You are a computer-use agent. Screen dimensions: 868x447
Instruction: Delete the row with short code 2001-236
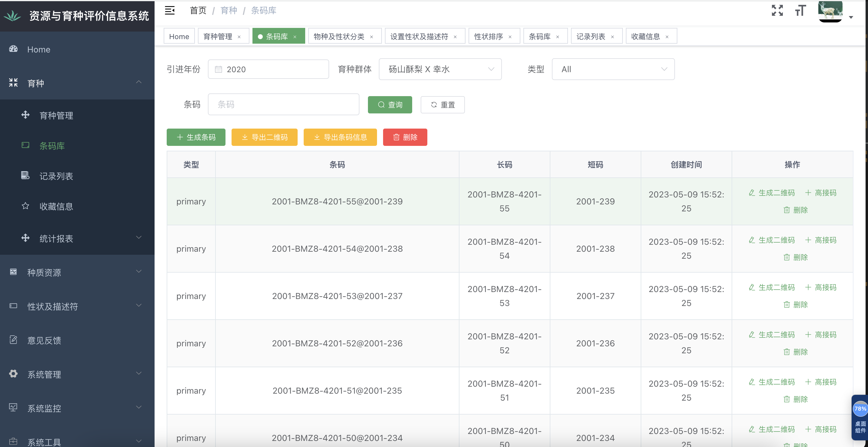pyautogui.click(x=796, y=351)
